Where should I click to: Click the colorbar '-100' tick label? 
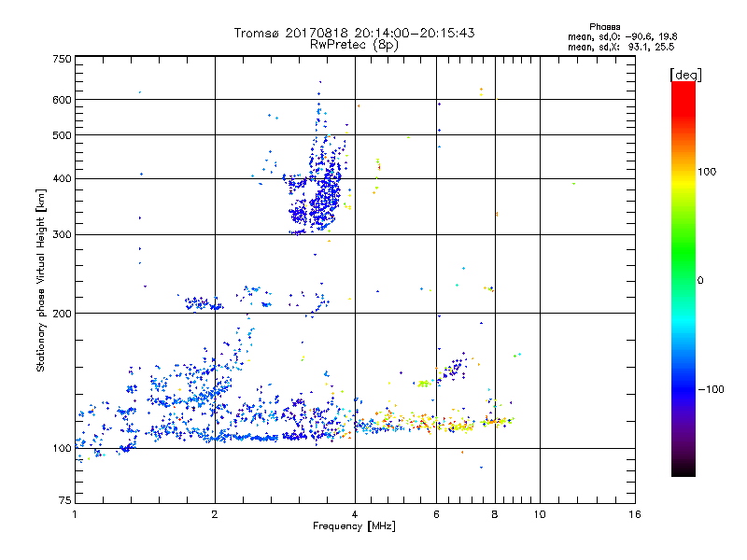711,389
